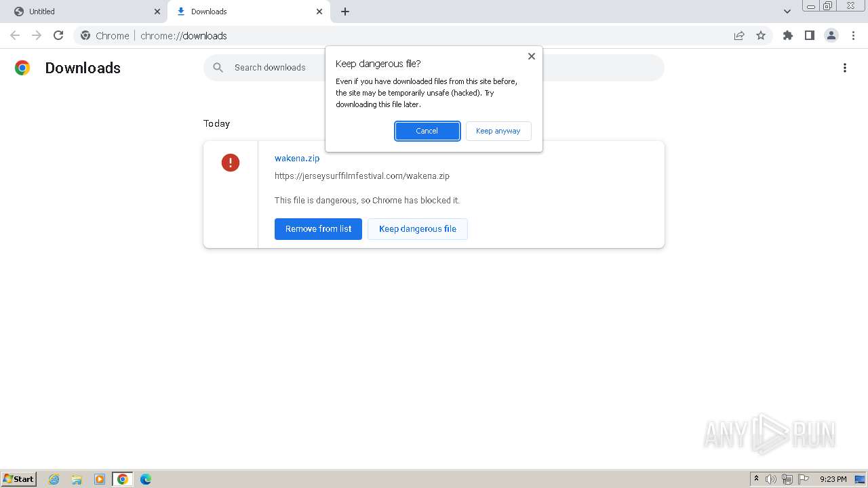Open the profile avatar menu
Viewport: 868px width, 488px height.
click(831, 35)
